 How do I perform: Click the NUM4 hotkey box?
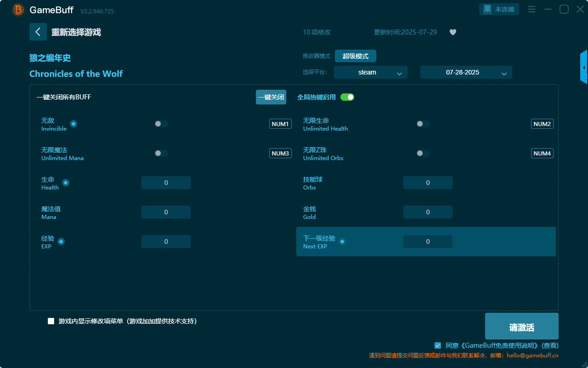click(x=542, y=153)
